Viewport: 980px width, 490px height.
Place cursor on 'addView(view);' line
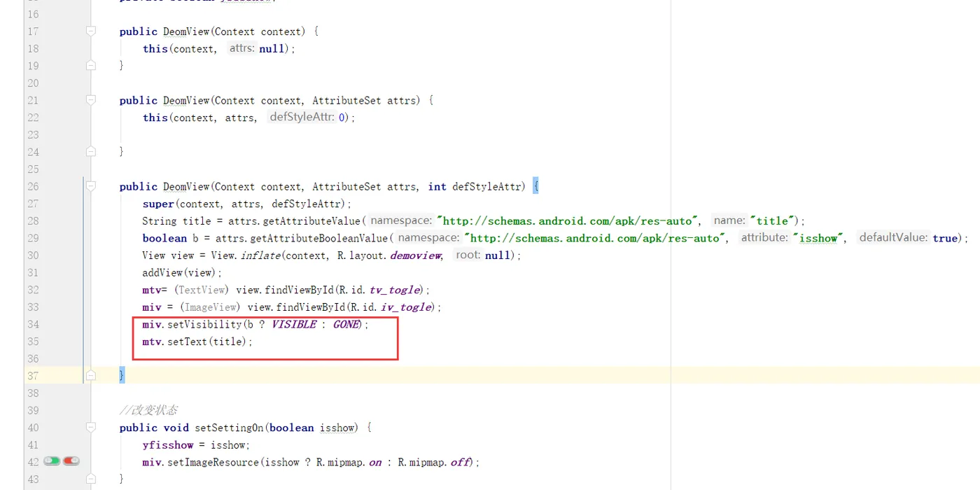click(x=182, y=272)
